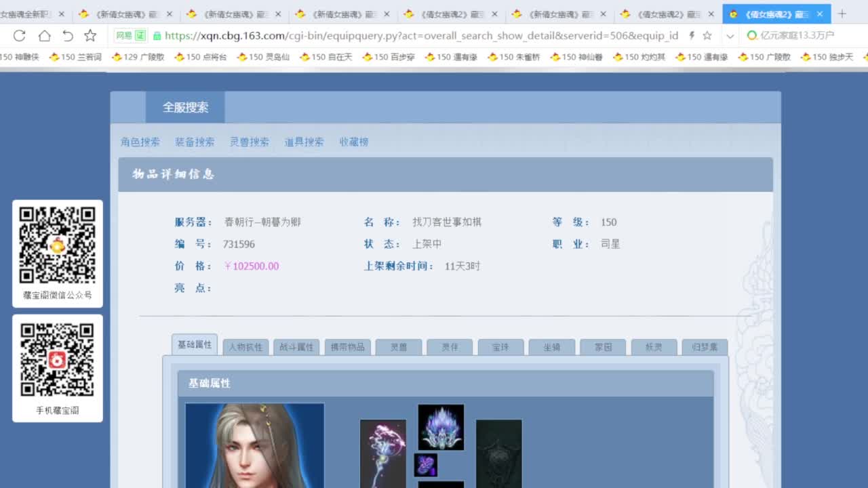Screen dimensions: 868x488
Task: Click the lotus crown equipment icon
Action: (441, 428)
